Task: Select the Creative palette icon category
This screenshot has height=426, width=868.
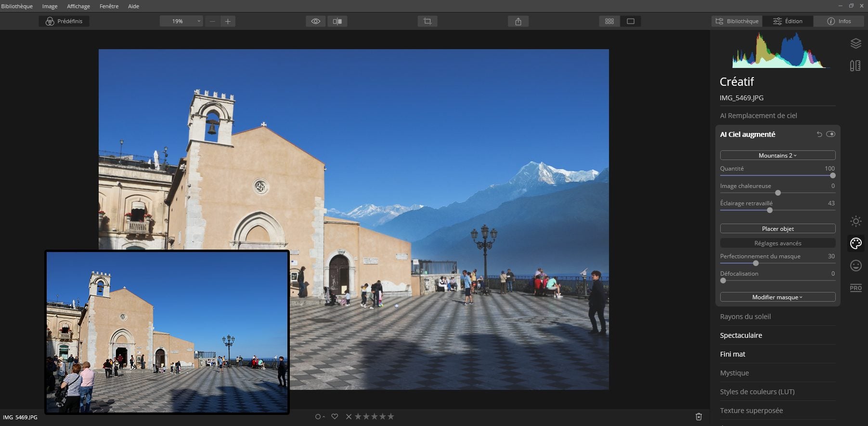Action: [855, 243]
